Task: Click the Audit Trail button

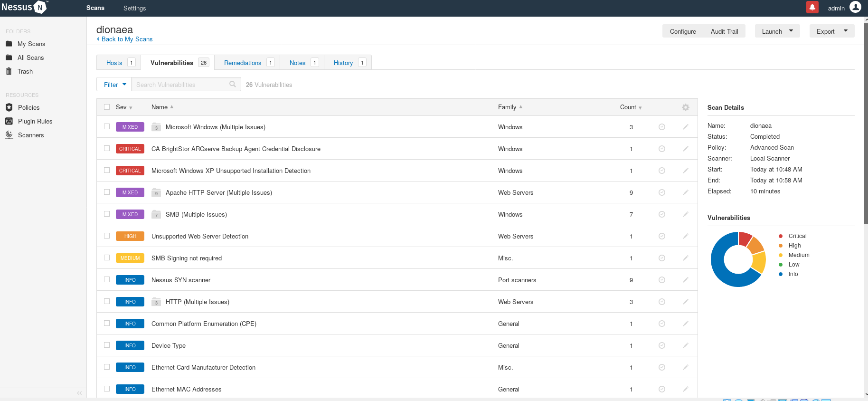Action: [x=725, y=31]
